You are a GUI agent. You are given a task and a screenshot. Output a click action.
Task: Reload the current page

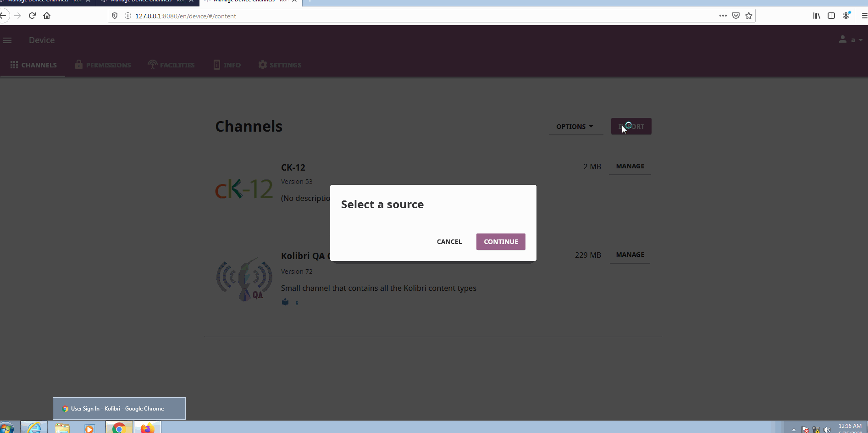32,16
